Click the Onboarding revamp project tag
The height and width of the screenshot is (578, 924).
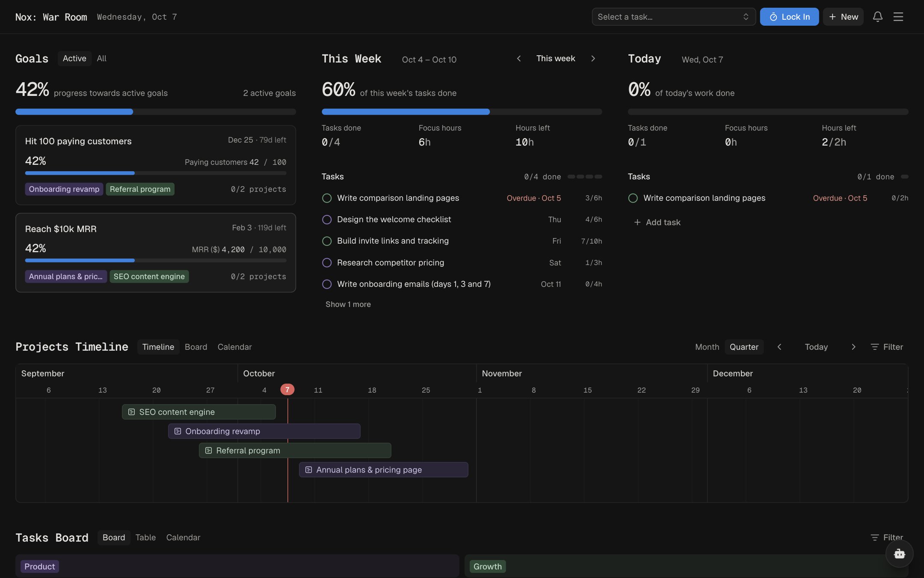64,189
